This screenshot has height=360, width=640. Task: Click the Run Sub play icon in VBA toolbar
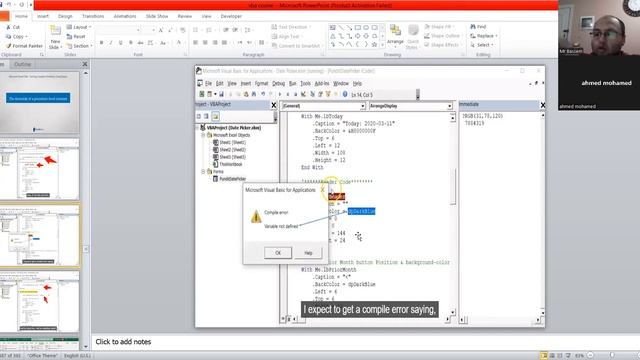click(280, 94)
